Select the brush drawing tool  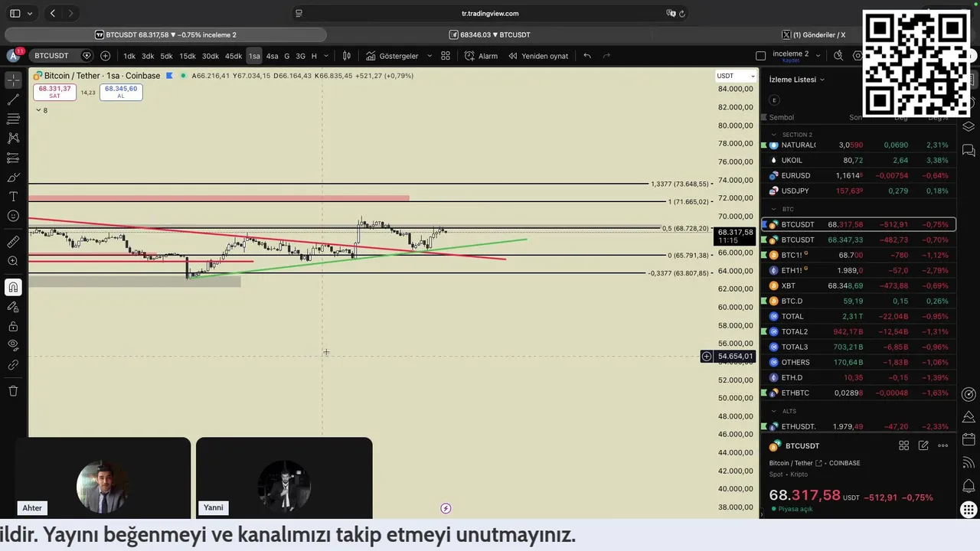point(13,178)
